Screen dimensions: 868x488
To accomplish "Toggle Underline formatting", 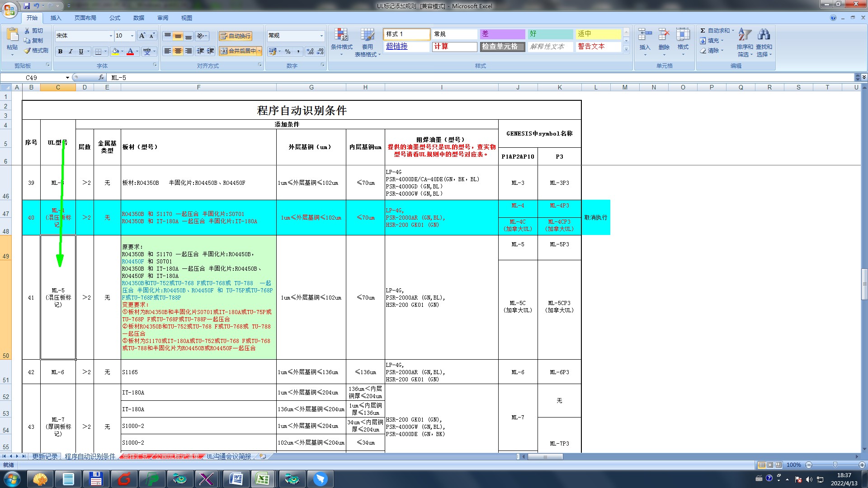I will click(x=81, y=52).
